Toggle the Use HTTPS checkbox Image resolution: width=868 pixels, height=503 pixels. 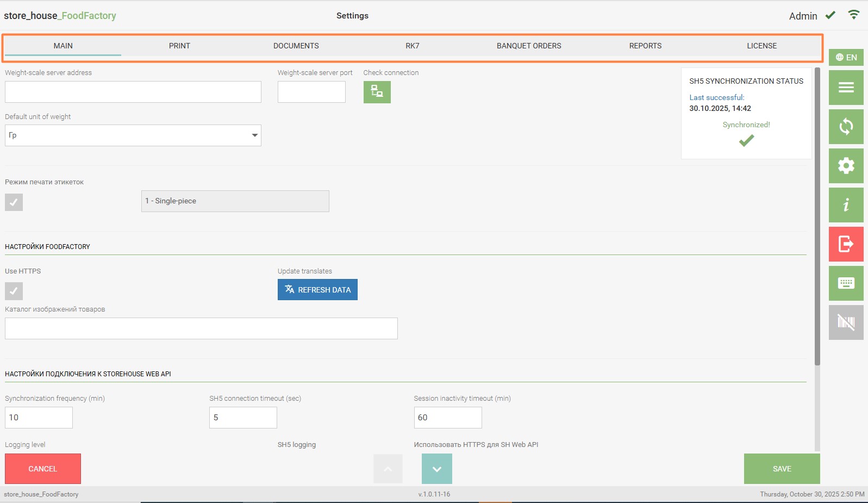pyautogui.click(x=14, y=291)
